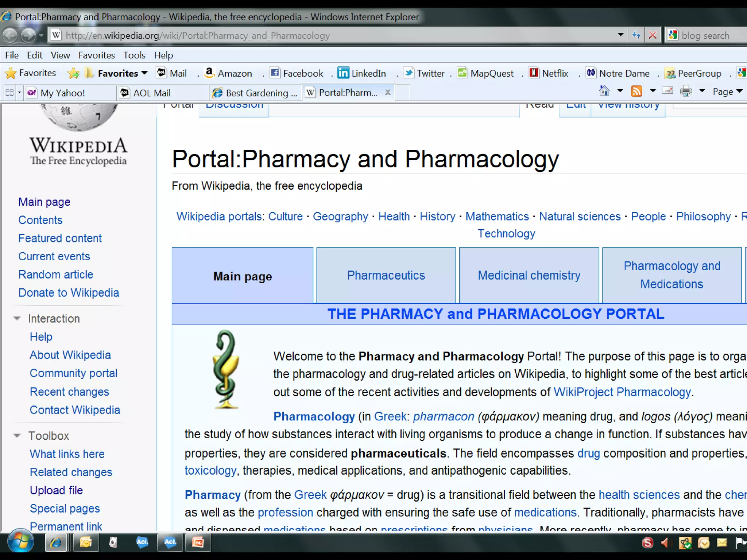Open the address bar history dropdown
Image resolution: width=747 pixels, height=560 pixels.
(620, 35)
